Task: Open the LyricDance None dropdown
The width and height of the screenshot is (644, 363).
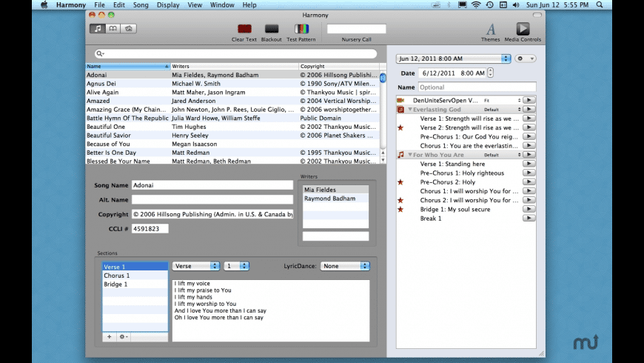Action: (x=345, y=266)
